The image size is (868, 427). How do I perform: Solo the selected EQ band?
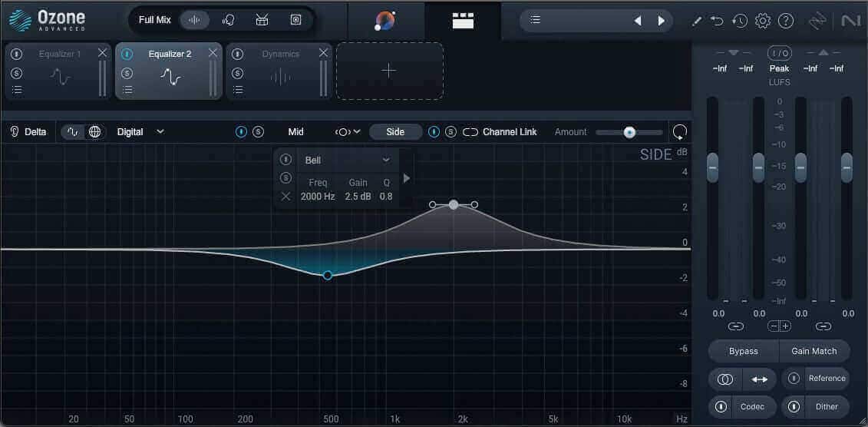pyautogui.click(x=285, y=178)
